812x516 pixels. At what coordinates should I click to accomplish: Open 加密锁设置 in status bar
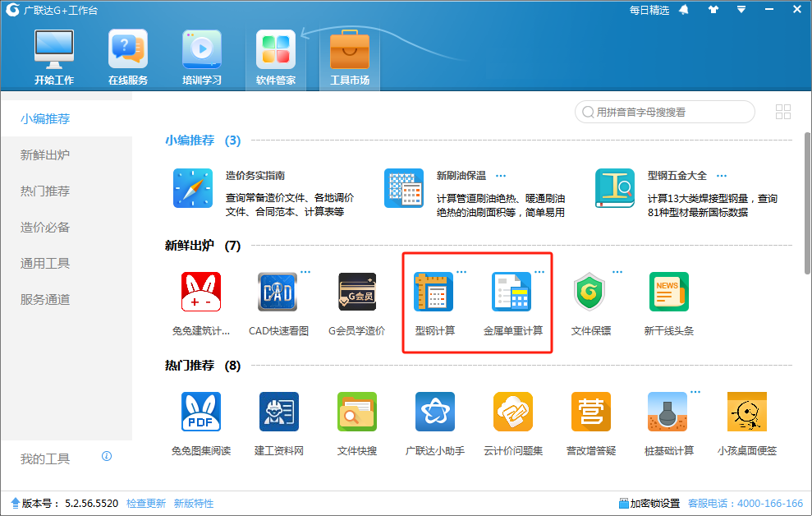[649, 503]
